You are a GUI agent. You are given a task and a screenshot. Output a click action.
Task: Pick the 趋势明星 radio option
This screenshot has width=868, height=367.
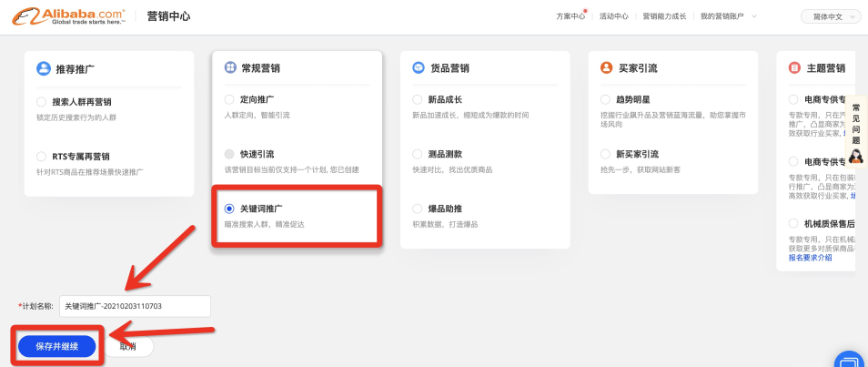coord(607,98)
